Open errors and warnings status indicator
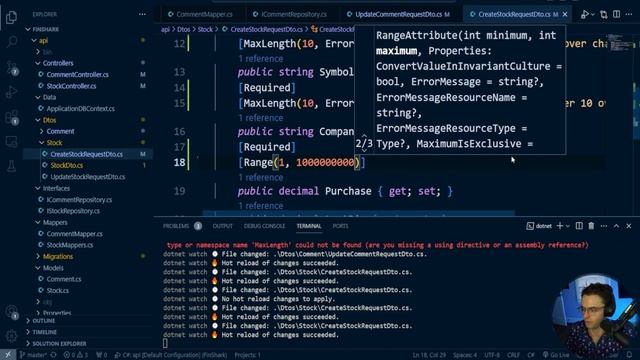The height and width of the screenshot is (360, 640). (75, 355)
